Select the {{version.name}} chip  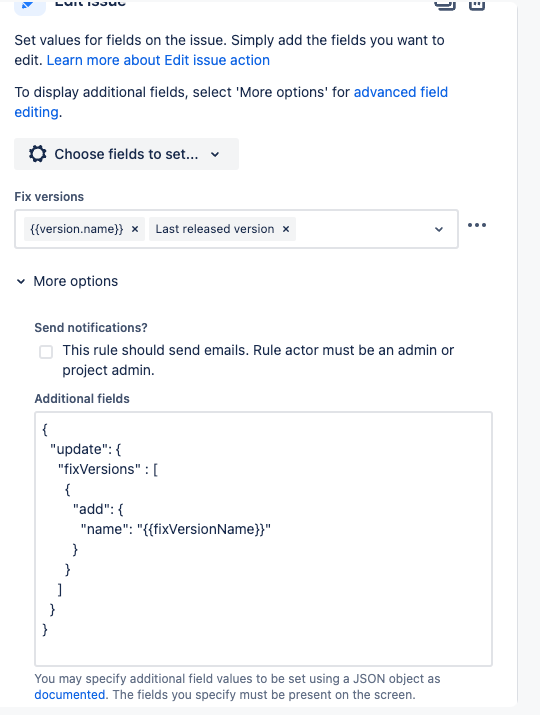(77, 229)
